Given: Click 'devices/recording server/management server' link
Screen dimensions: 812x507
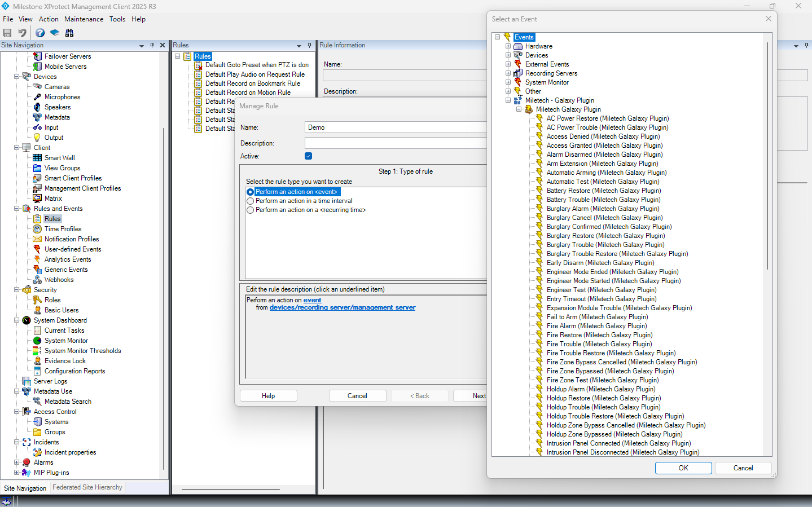Looking at the screenshot, I should 343,307.
